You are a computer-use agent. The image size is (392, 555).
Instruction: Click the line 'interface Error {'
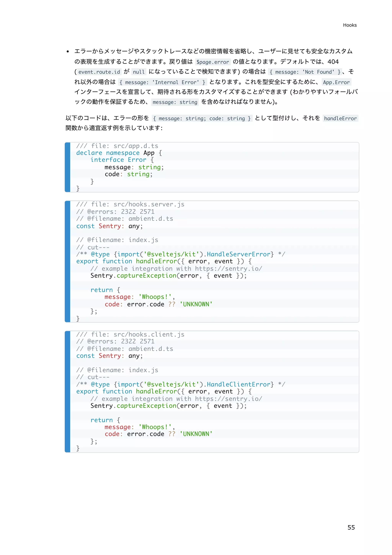(122, 160)
